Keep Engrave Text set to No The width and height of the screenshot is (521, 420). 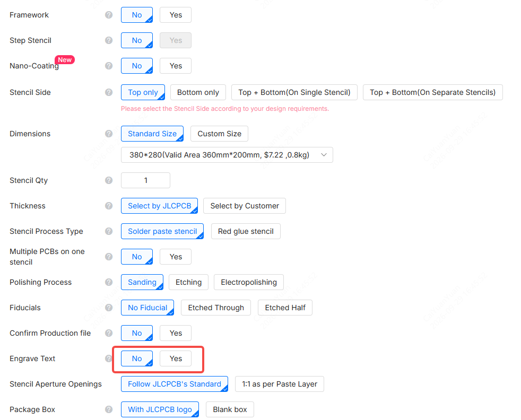(x=137, y=358)
